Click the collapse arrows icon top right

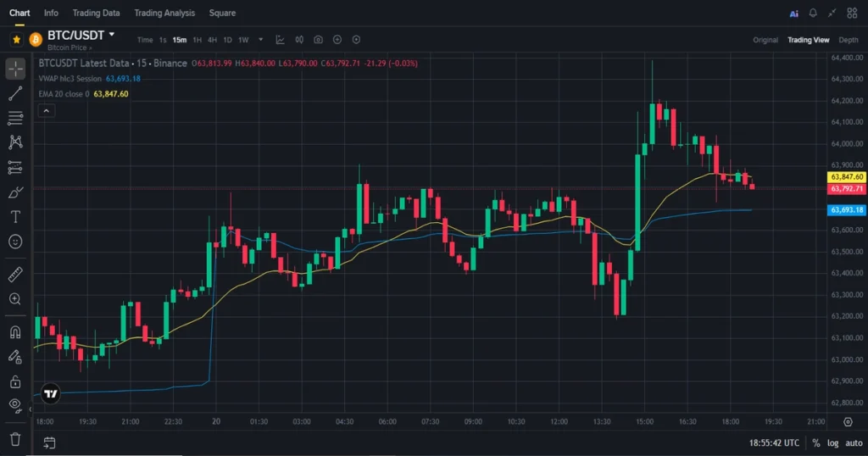(832, 13)
